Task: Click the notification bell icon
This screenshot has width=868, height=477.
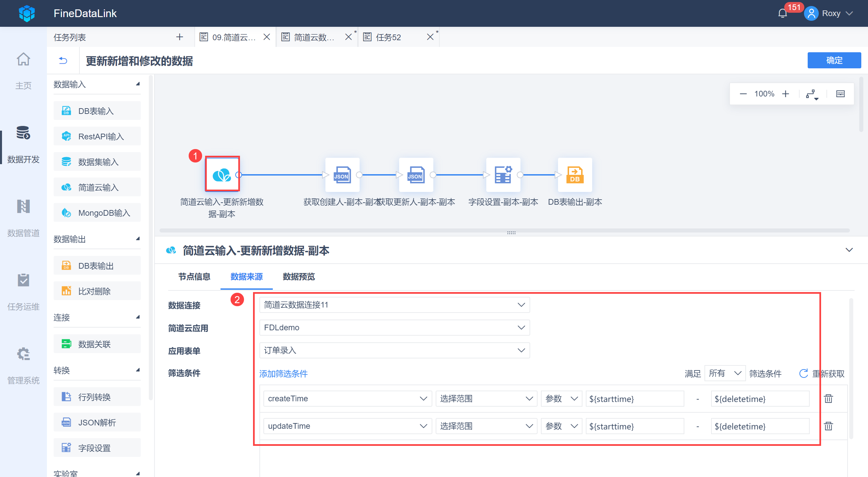Action: pos(782,13)
